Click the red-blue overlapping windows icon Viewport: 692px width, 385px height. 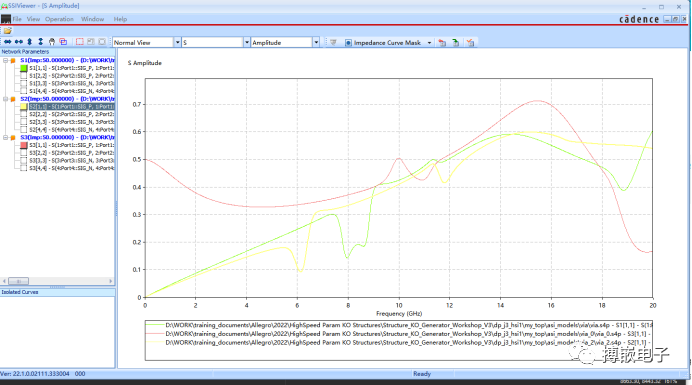point(63,42)
